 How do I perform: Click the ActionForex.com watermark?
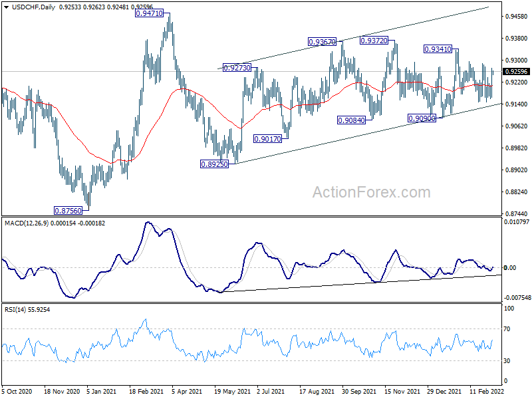(372, 192)
